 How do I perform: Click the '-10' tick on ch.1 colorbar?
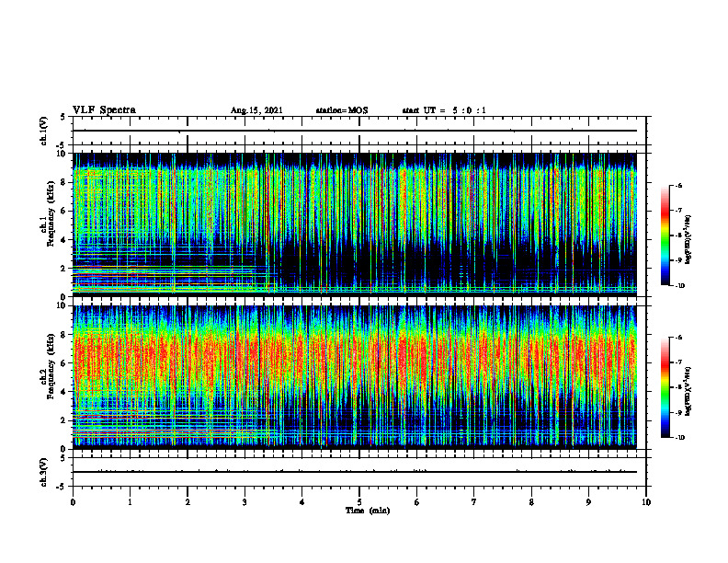click(x=679, y=286)
